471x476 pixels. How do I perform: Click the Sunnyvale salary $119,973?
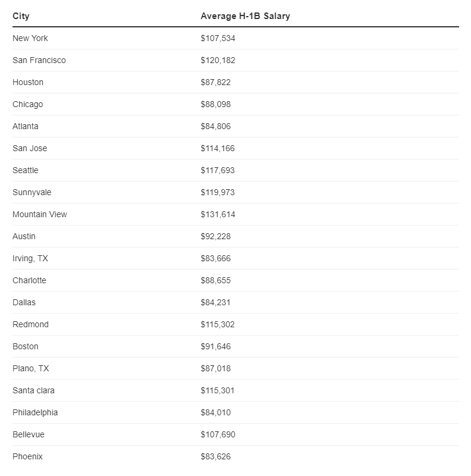[218, 192]
